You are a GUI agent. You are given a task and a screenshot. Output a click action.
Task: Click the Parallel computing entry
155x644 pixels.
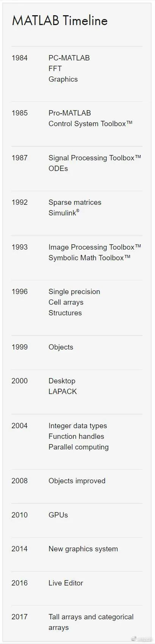tap(78, 447)
